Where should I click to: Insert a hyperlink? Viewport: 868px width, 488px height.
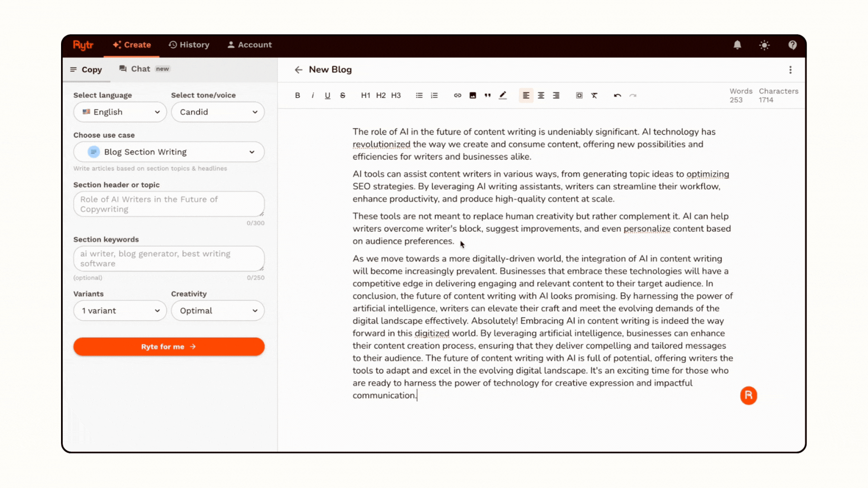(x=457, y=95)
